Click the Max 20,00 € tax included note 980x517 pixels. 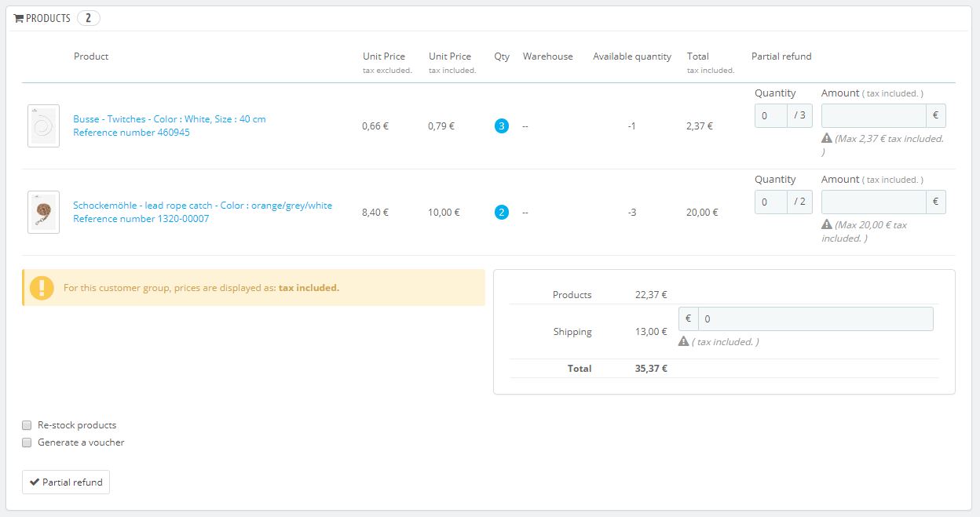pyautogui.click(x=864, y=231)
